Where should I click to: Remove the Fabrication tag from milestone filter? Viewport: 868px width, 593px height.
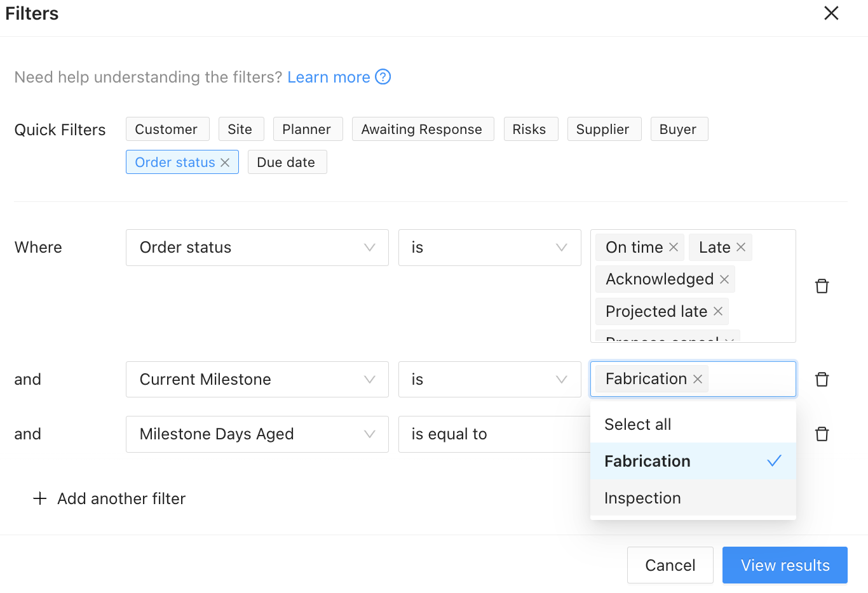[x=698, y=379]
